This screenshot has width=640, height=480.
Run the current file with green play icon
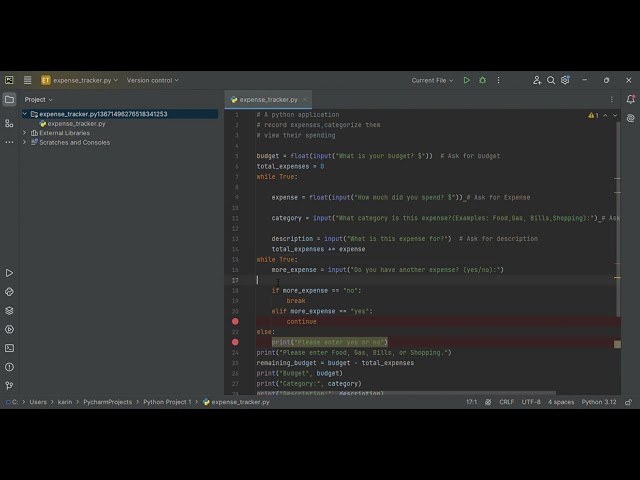coord(467,80)
